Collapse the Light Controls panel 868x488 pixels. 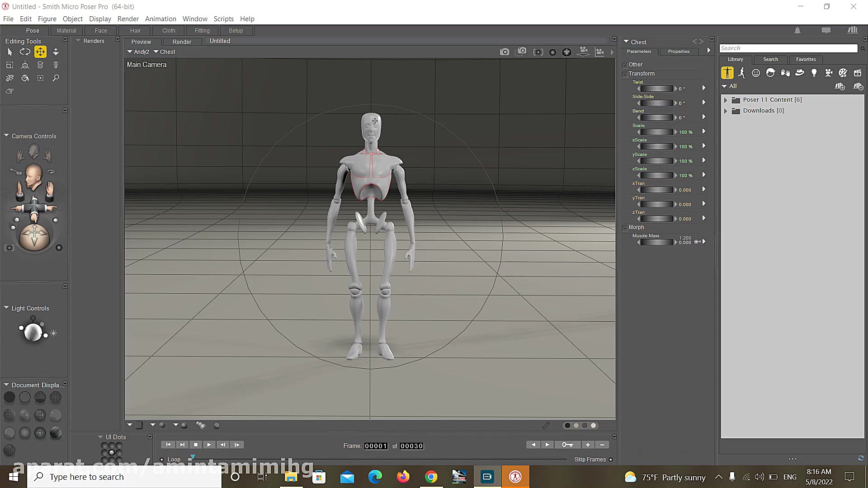coord(6,308)
